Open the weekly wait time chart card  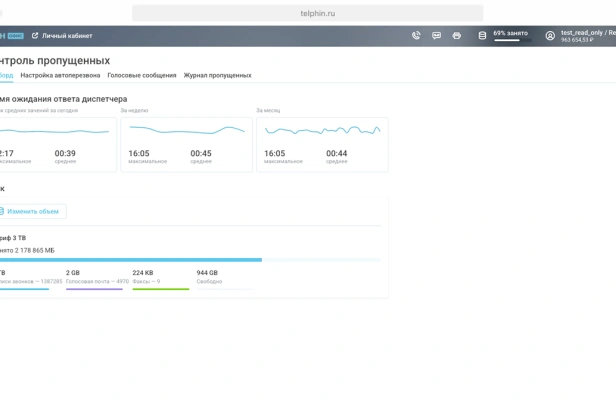click(x=187, y=145)
